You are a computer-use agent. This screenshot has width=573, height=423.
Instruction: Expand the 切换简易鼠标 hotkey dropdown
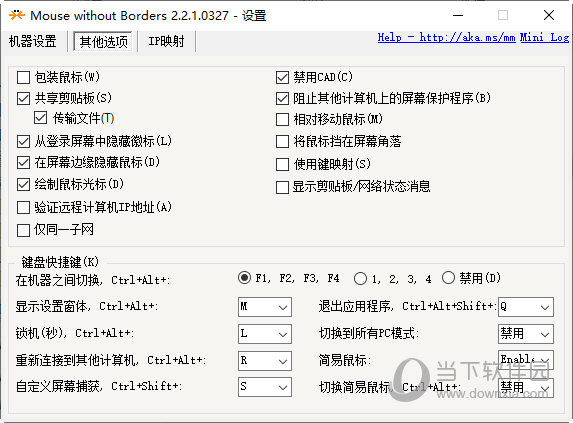click(526, 388)
